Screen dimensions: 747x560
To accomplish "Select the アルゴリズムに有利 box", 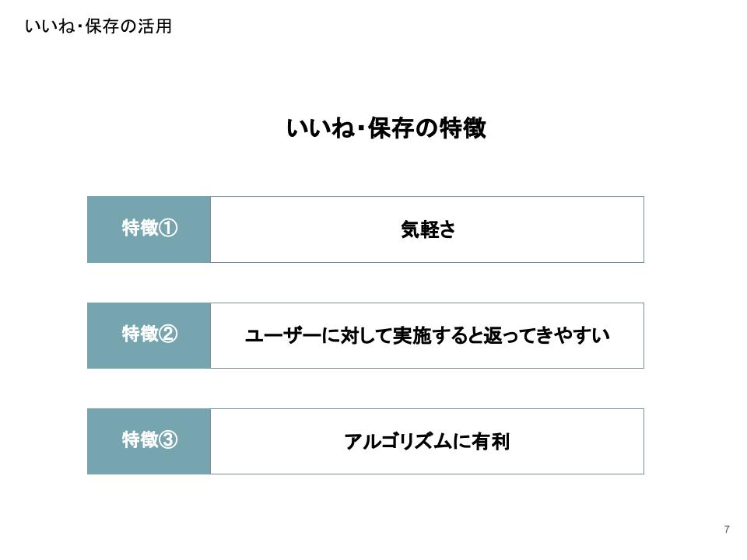I will click(426, 442).
